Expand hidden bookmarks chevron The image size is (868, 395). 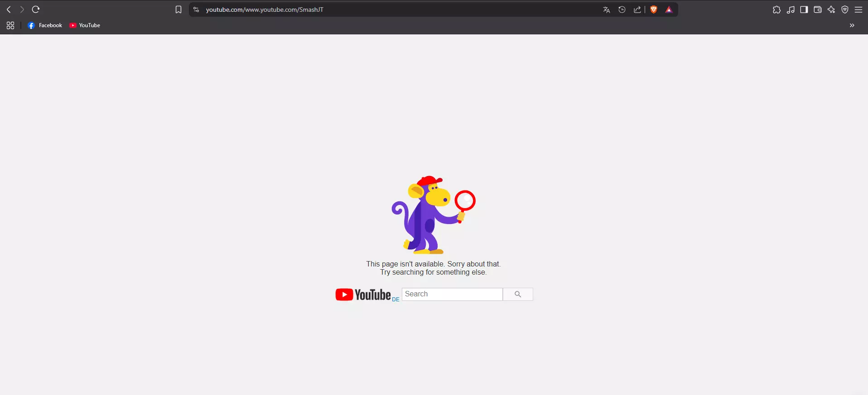852,25
